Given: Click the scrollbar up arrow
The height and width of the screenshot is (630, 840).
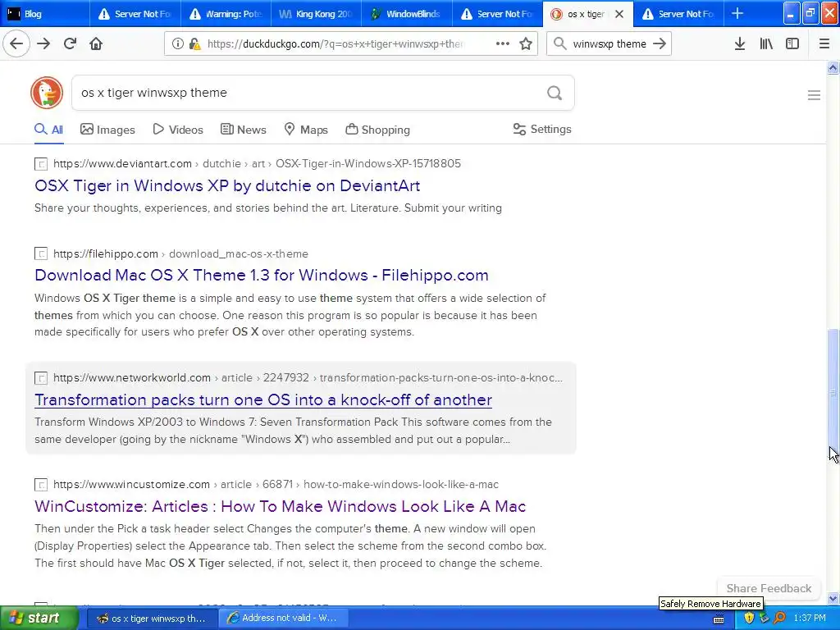Looking at the screenshot, I should pyautogui.click(x=833, y=68).
